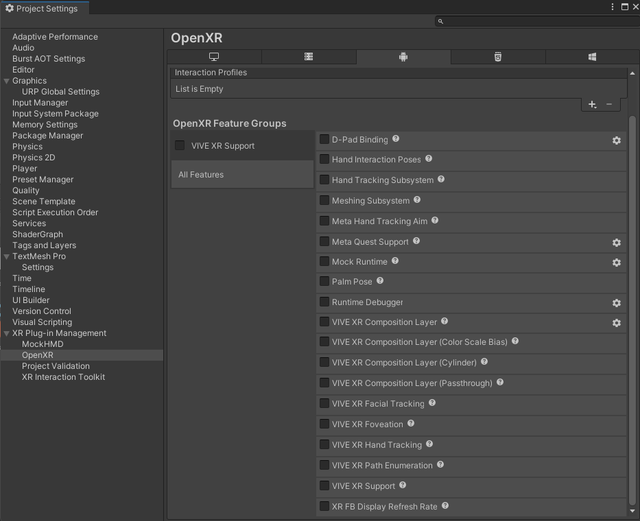Open Player settings
The width and height of the screenshot is (640, 521).
24,169
